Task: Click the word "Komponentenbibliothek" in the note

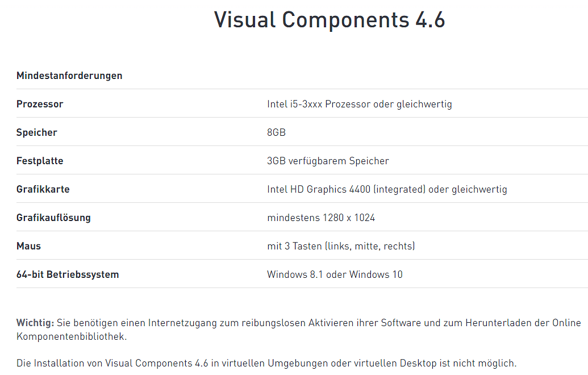Action: [70, 336]
